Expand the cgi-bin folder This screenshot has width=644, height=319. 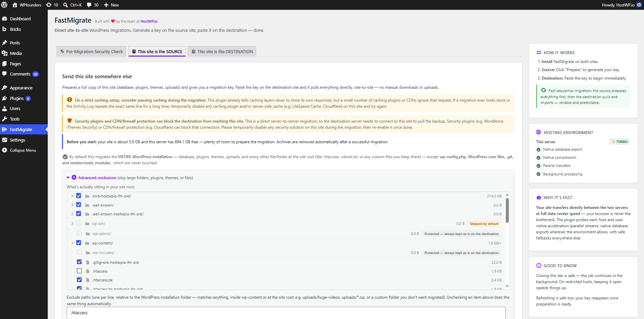click(x=72, y=224)
